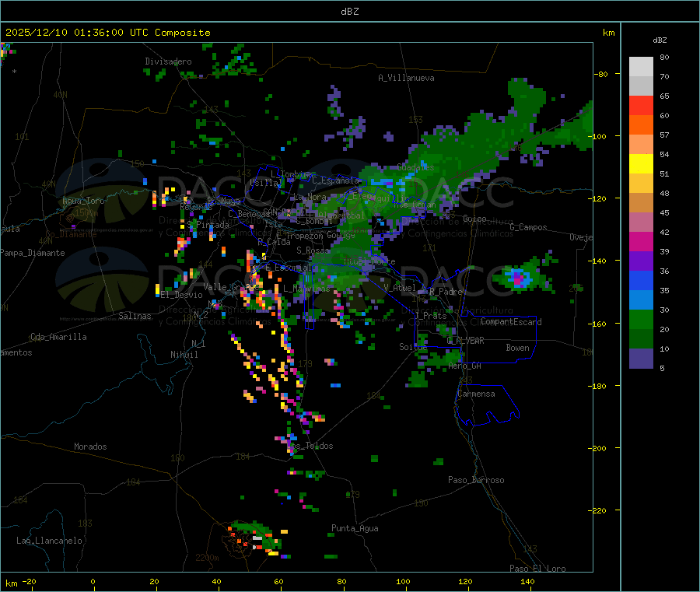Click the Paso_El_Loro map label
700x592 pixels.
538,569
